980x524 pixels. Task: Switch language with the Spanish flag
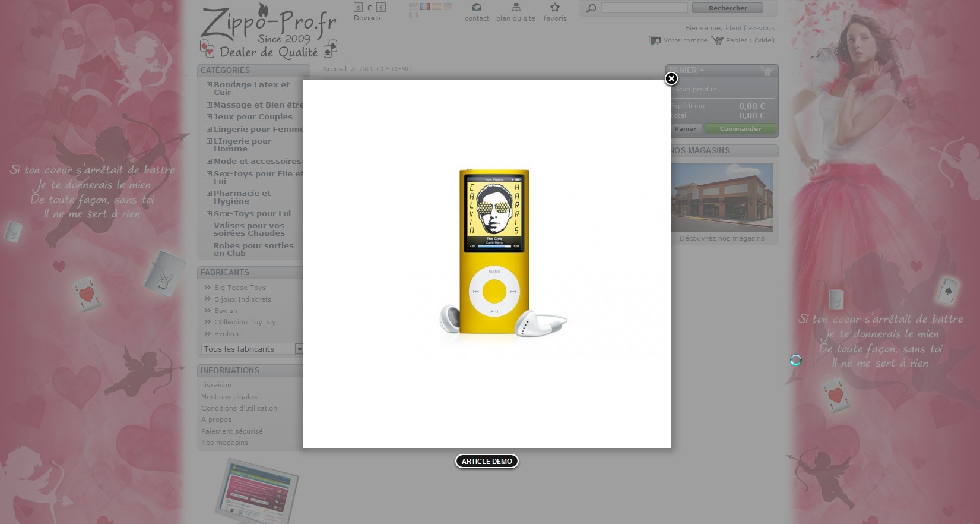436,6
